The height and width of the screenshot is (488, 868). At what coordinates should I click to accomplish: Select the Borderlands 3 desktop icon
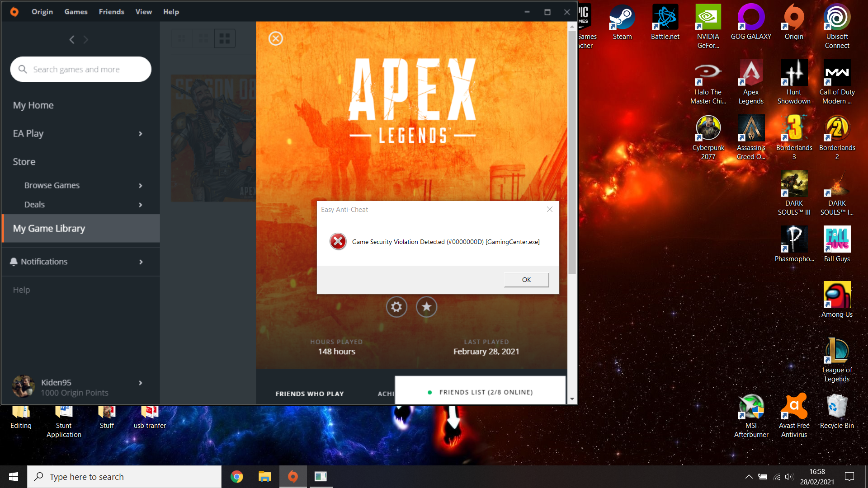[x=794, y=138]
